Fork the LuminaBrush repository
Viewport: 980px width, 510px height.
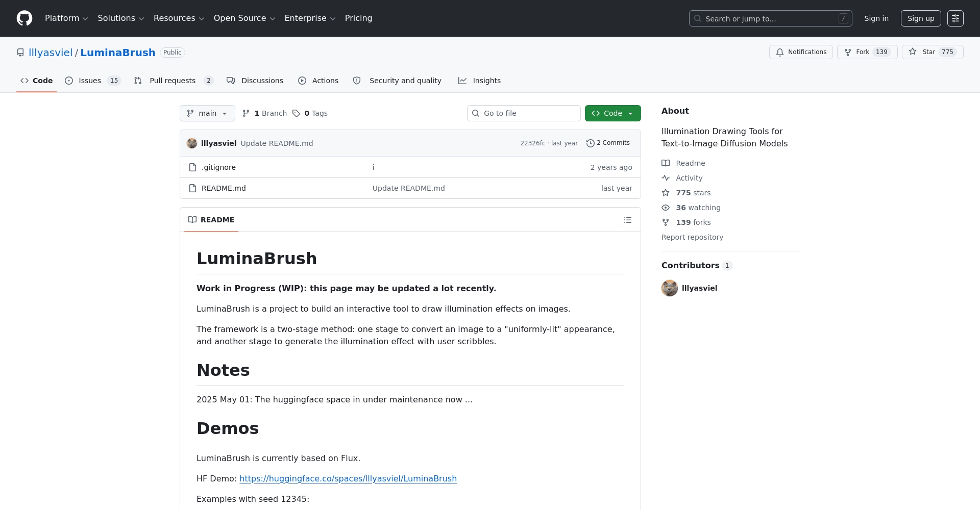(867, 52)
